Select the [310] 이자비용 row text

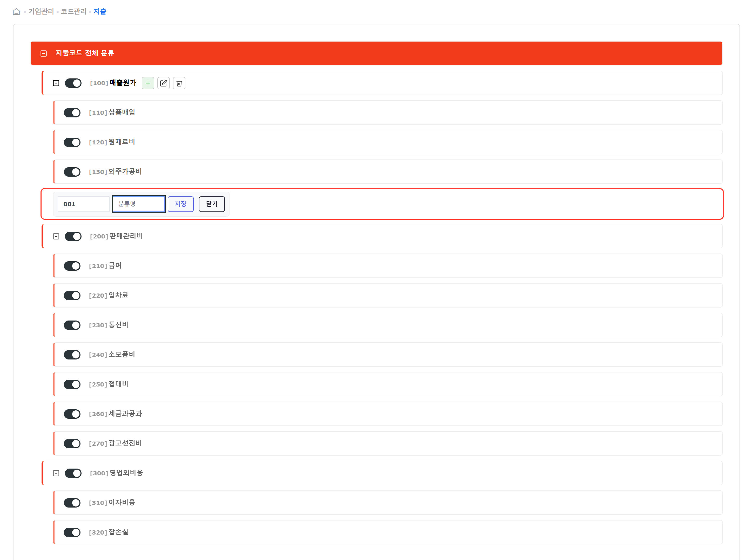coord(112,503)
